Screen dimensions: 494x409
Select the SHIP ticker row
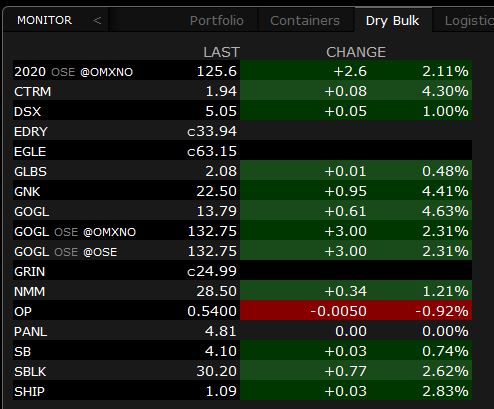point(242,390)
